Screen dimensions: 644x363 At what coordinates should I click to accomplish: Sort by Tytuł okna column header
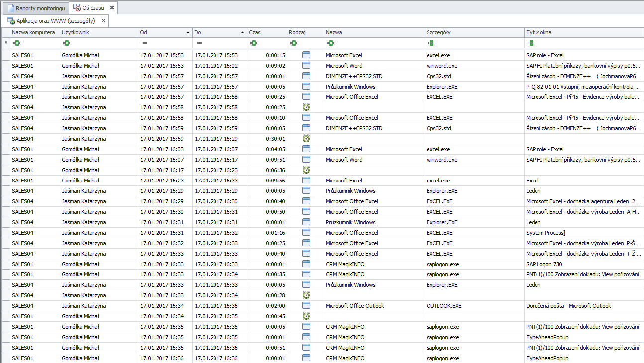click(584, 32)
